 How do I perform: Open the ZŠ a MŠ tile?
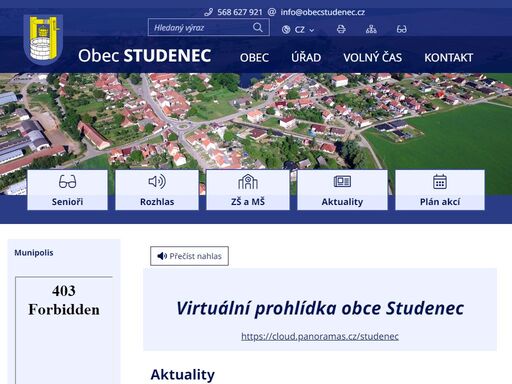[x=248, y=190]
